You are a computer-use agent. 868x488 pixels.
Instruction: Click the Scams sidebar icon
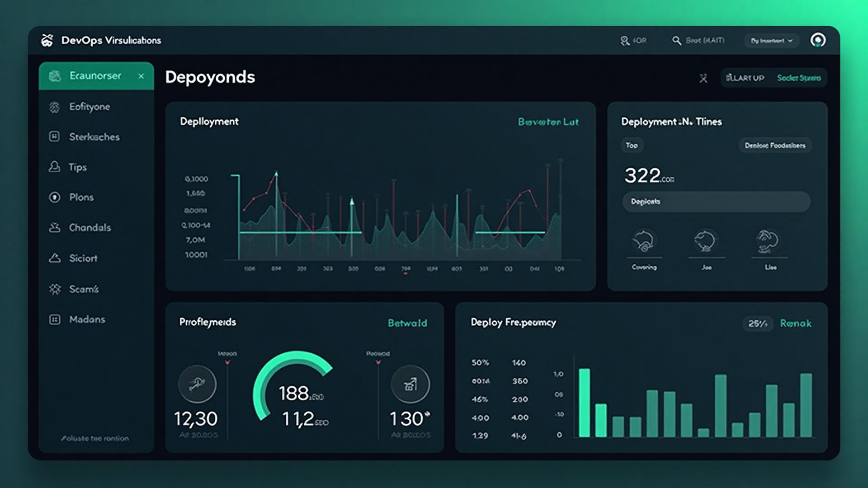pyautogui.click(x=55, y=289)
